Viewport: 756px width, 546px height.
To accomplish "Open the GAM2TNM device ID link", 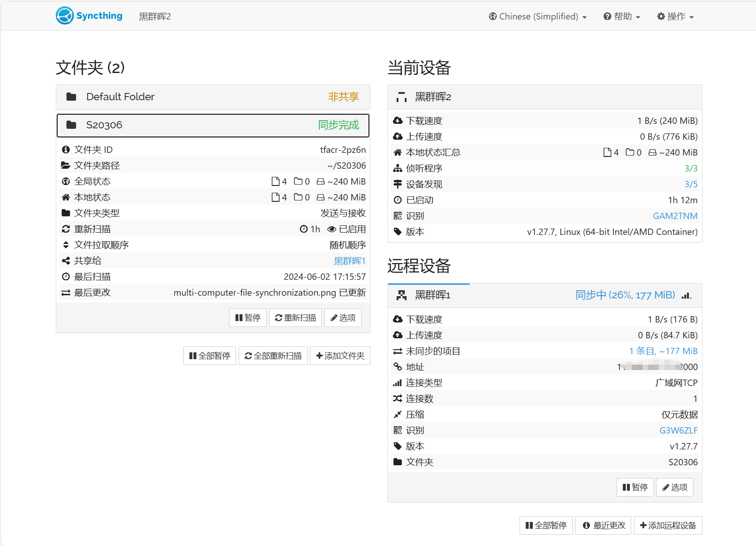I will (x=675, y=216).
